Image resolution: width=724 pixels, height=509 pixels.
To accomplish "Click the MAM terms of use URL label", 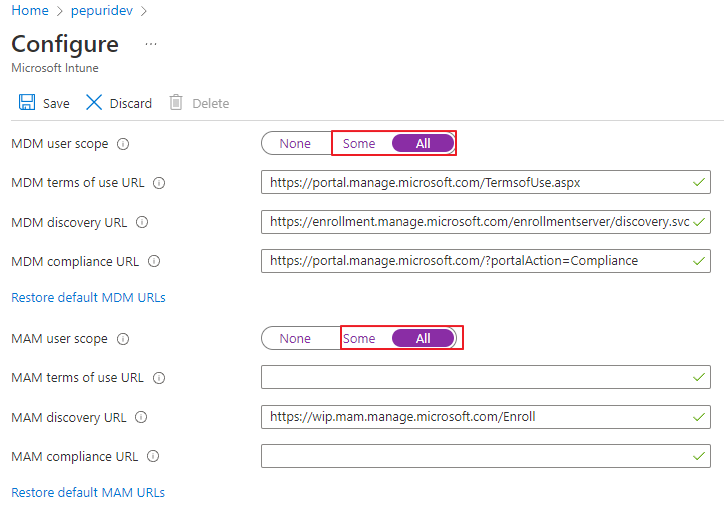I will click(x=77, y=378).
